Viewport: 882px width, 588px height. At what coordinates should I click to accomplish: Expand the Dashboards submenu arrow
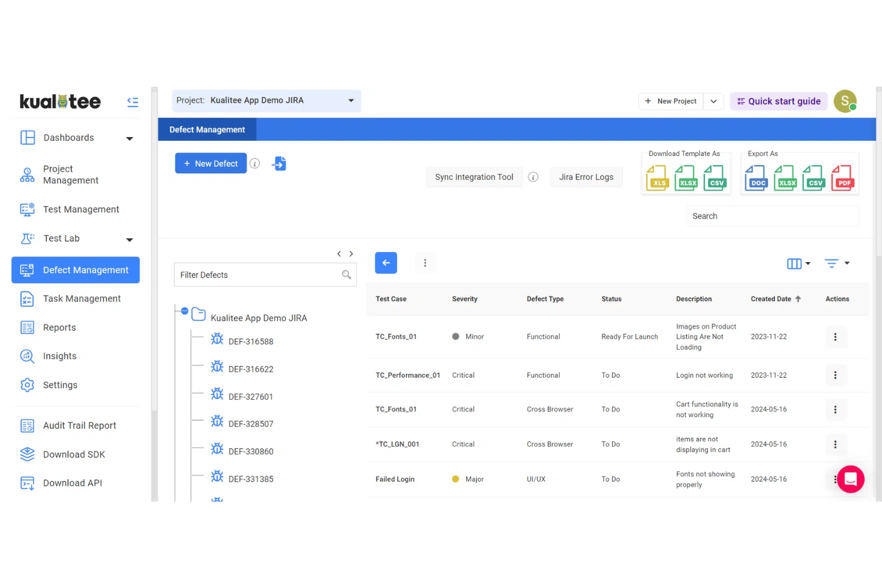tap(129, 138)
